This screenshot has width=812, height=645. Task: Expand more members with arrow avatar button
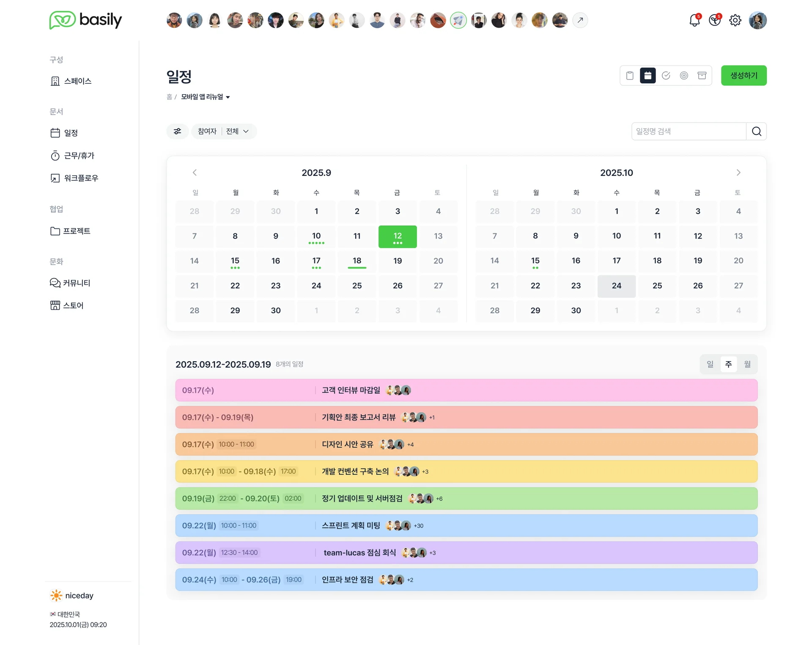(x=580, y=20)
